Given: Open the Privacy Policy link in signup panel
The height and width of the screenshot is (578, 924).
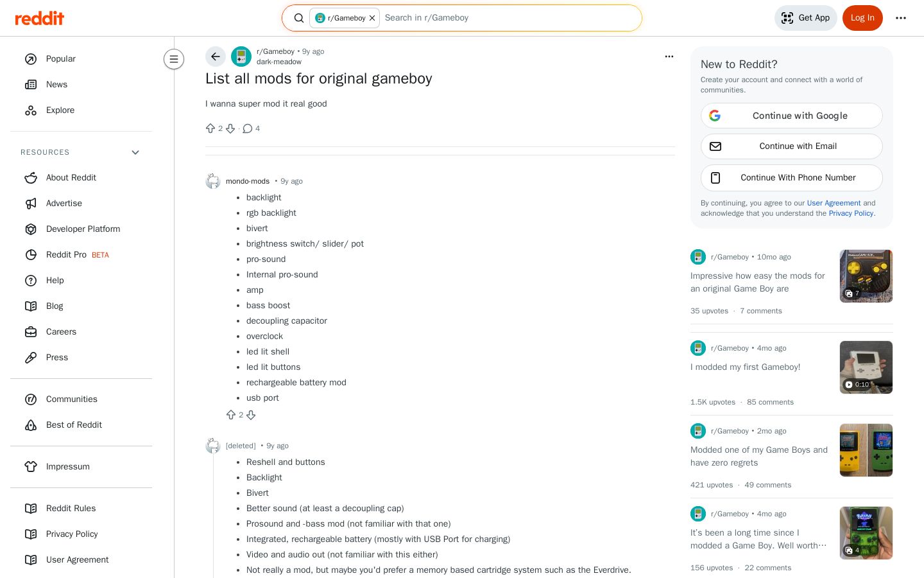Looking at the screenshot, I should click(x=851, y=213).
